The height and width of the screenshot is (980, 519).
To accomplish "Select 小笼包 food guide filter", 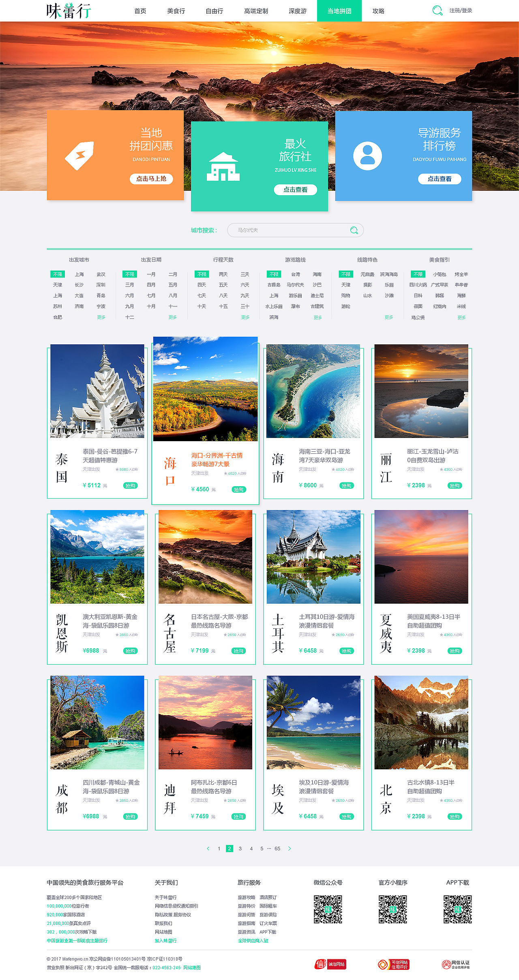I will click(x=440, y=274).
